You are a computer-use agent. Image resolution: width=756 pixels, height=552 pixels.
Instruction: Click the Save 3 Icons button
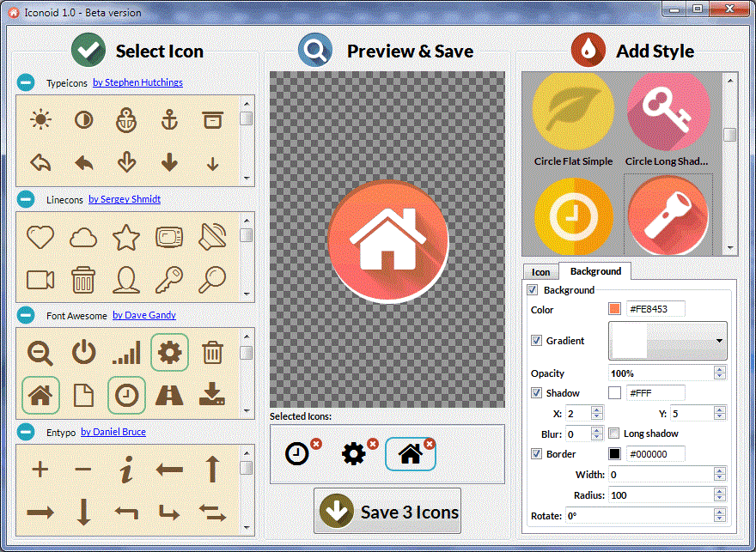click(387, 511)
